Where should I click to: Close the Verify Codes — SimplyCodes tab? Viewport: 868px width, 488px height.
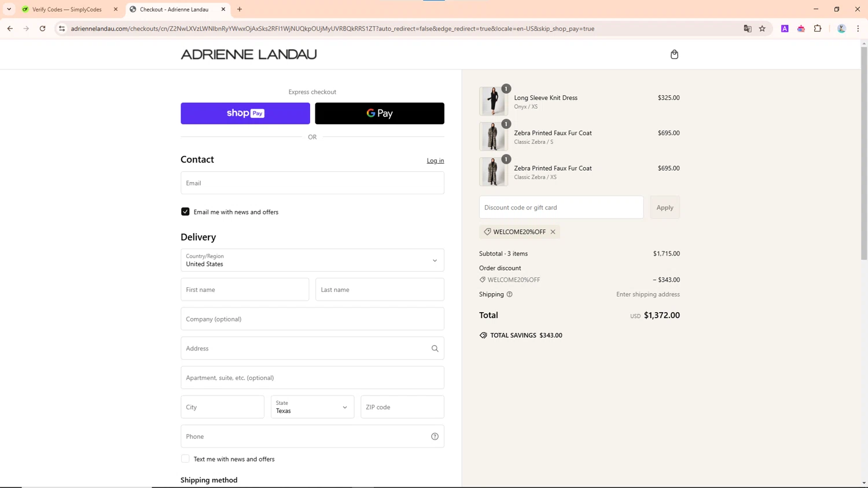pos(116,9)
